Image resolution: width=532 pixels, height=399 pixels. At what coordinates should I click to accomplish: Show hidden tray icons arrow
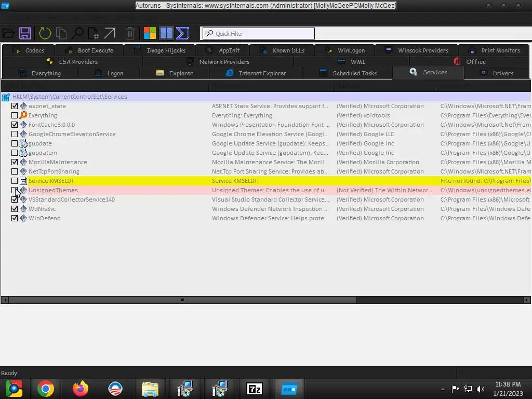[x=443, y=389]
